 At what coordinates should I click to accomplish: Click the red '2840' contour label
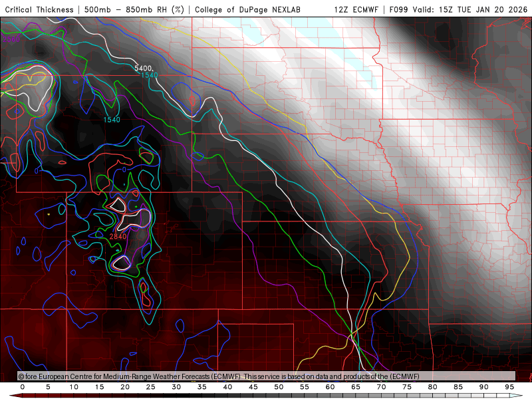[118, 237]
